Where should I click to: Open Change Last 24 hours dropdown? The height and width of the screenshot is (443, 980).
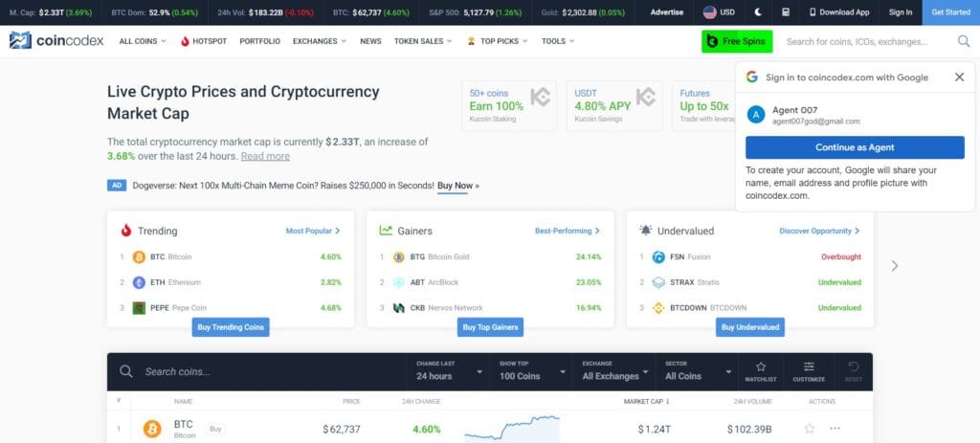[450, 371]
